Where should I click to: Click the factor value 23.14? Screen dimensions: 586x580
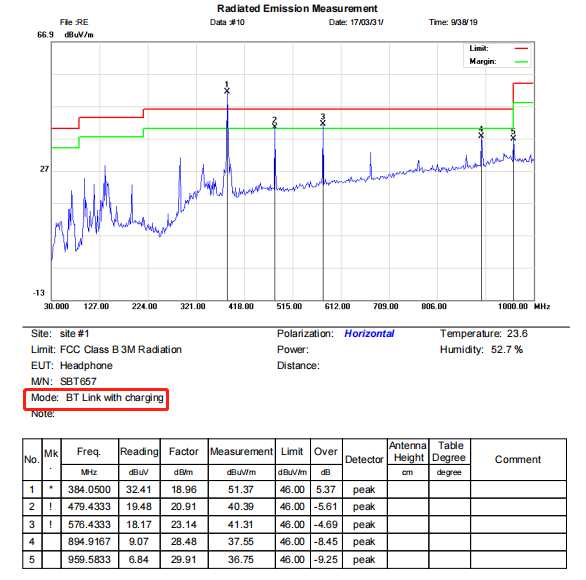pyautogui.click(x=183, y=525)
